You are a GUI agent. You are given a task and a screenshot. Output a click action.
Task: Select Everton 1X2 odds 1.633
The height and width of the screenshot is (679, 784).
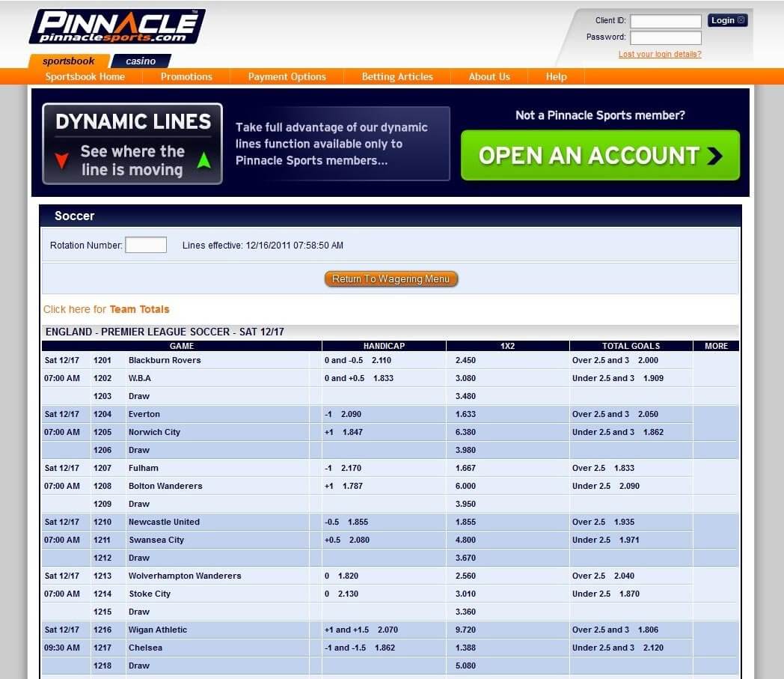pyautogui.click(x=465, y=414)
